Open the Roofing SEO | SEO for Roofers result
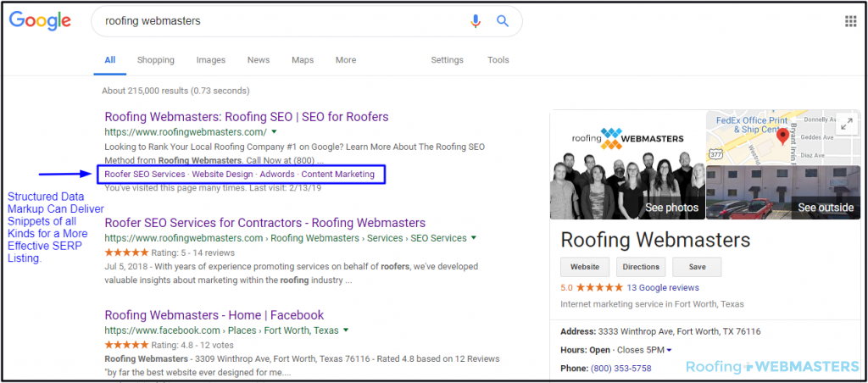The height and width of the screenshot is (383, 868). [x=247, y=117]
